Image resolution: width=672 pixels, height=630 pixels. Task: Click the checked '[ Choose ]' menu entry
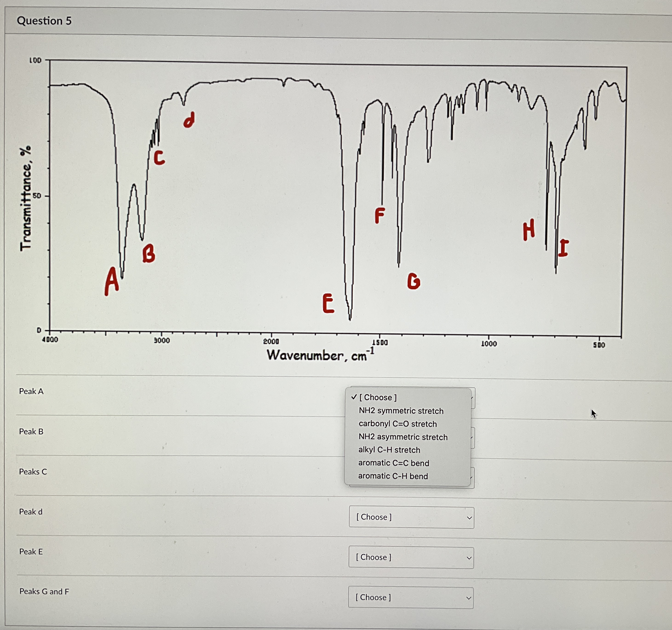coord(378,397)
